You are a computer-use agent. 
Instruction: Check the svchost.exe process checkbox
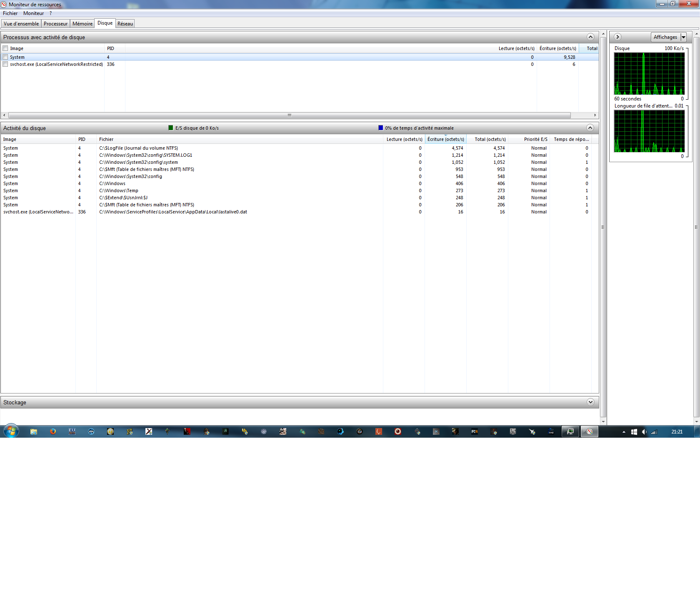tap(5, 64)
